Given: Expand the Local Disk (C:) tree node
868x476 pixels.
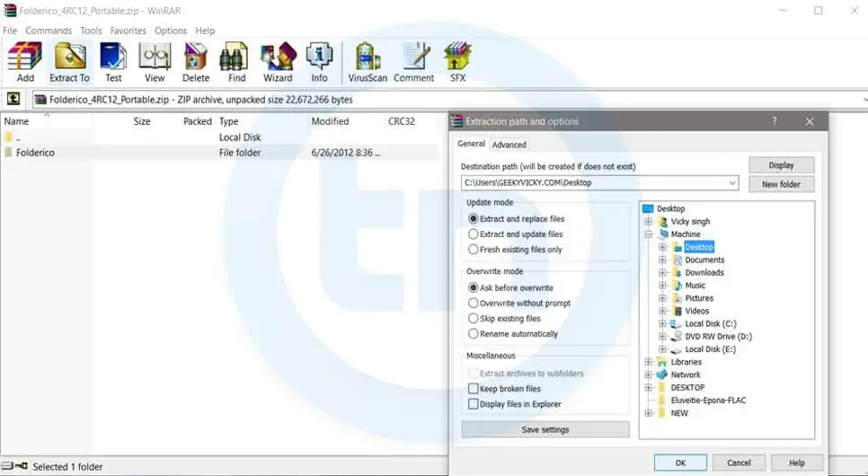Looking at the screenshot, I should point(662,324).
